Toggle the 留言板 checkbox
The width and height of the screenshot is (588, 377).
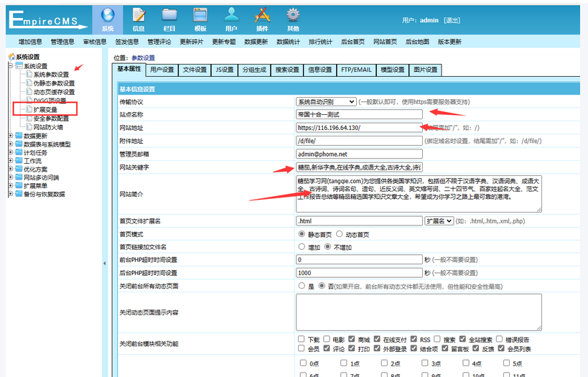click(x=444, y=348)
